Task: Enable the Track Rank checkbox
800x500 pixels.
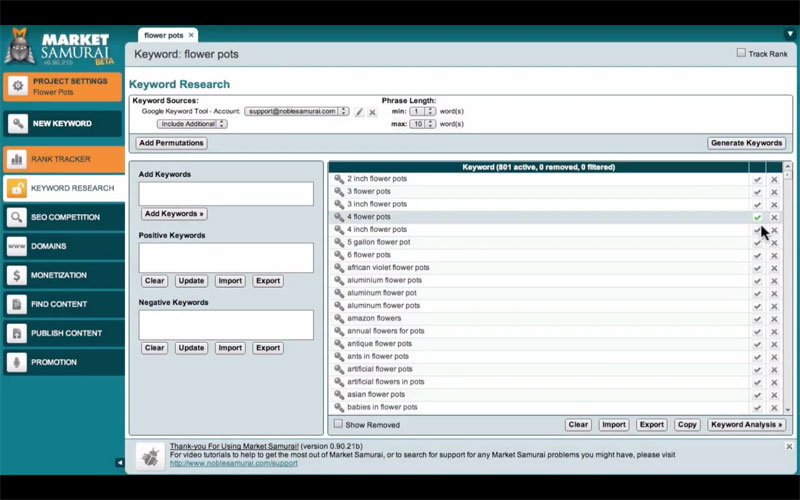Action: 741,53
